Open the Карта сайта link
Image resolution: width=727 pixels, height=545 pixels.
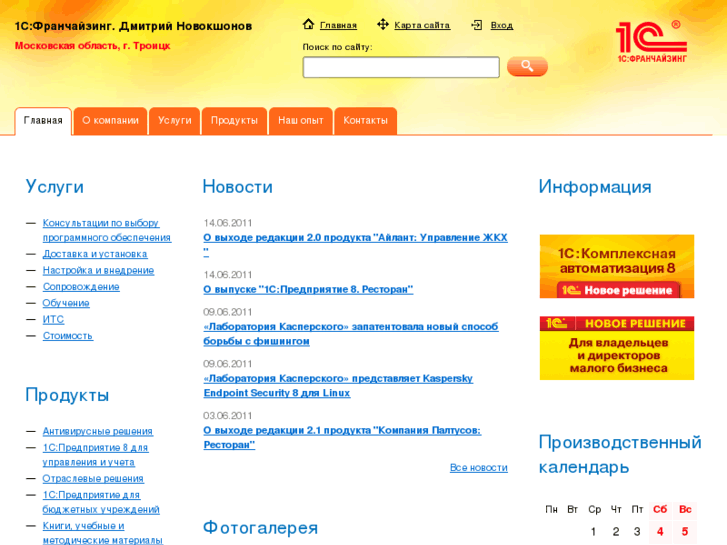(422, 26)
